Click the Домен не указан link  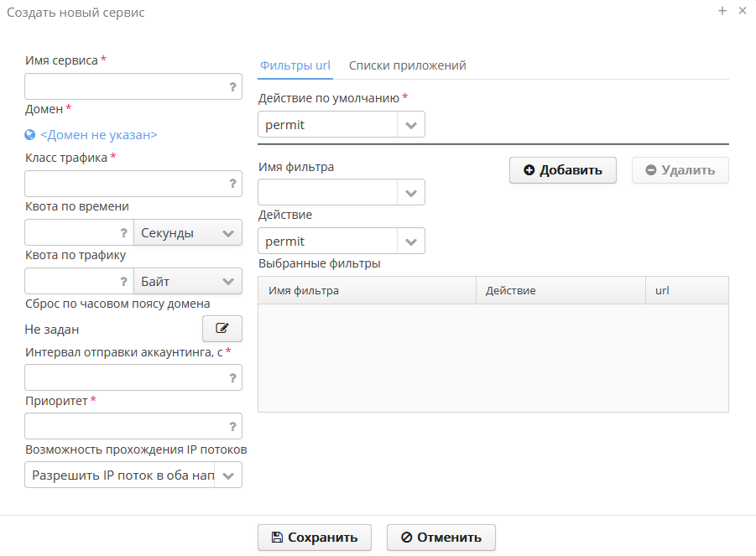(99, 134)
